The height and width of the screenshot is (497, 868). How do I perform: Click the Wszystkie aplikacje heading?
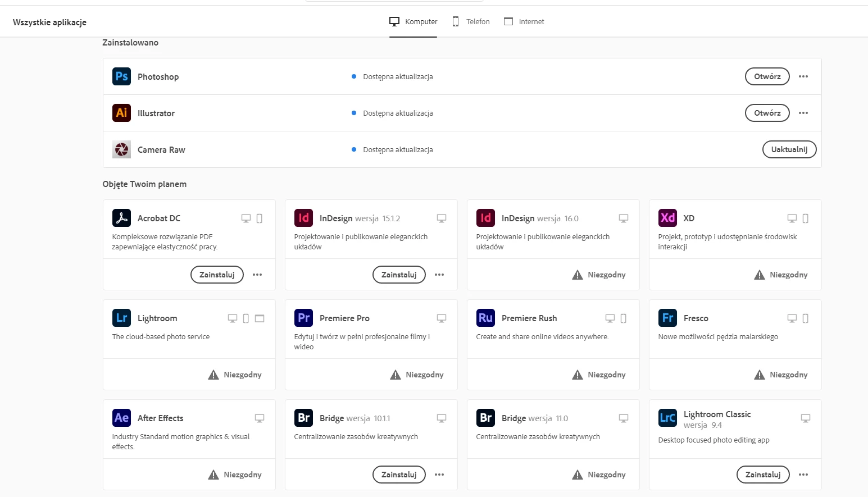tap(49, 22)
